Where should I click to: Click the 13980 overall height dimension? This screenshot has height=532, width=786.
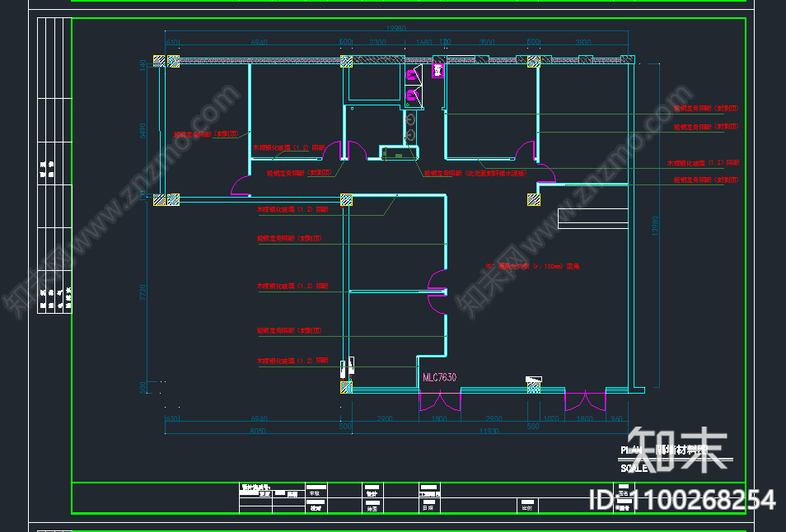[x=655, y=226]
